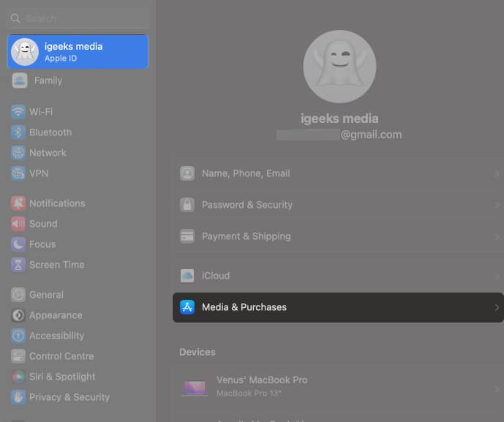The height and width of the screenshot is (422, 504).
Task: Open Appearance settings label
Action: [56, 315]
